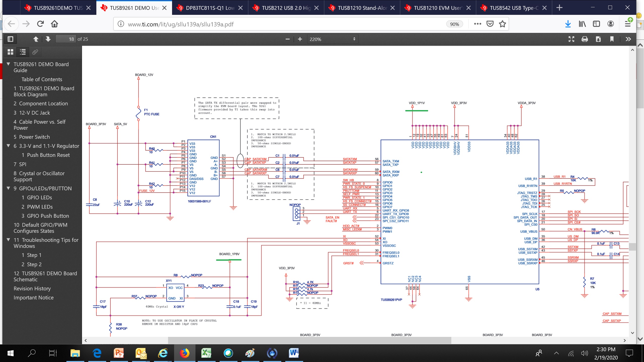
Task: Go back to previous page
Action: [x=11, y=24]
